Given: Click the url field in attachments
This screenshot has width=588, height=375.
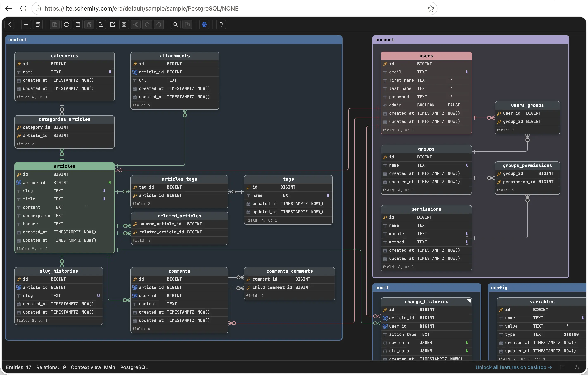Looking at the screenshot, I should coord(175,80).
